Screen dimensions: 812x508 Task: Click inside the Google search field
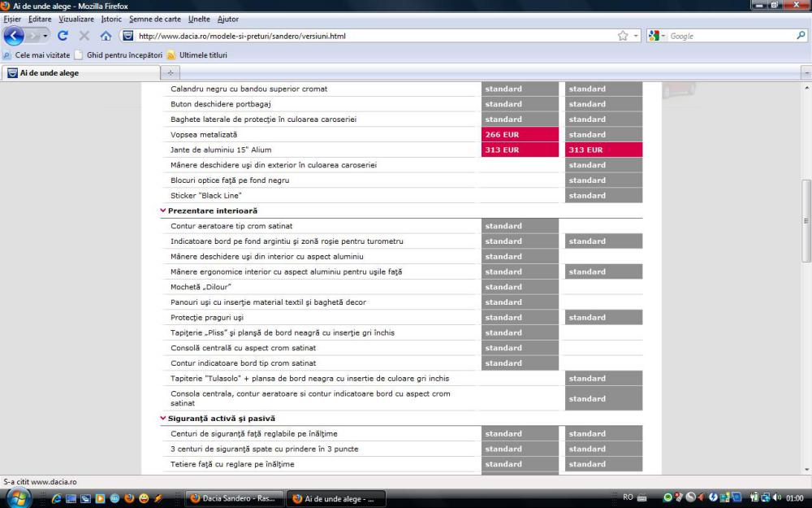coord(727,36)
